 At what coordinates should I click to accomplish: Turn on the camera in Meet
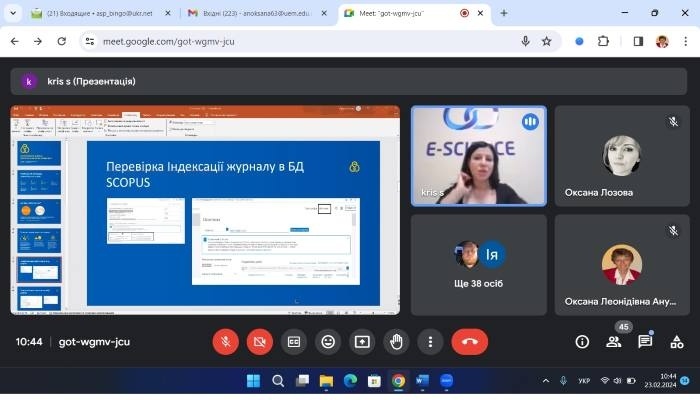(259, 341)
